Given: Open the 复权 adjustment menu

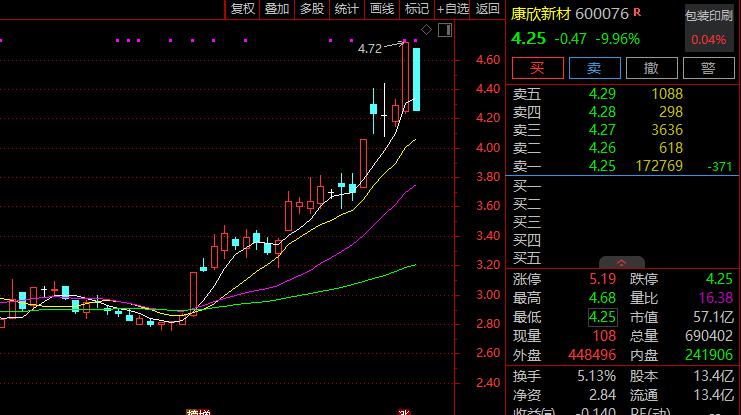Looking at the screenshot, I should 243,9.
